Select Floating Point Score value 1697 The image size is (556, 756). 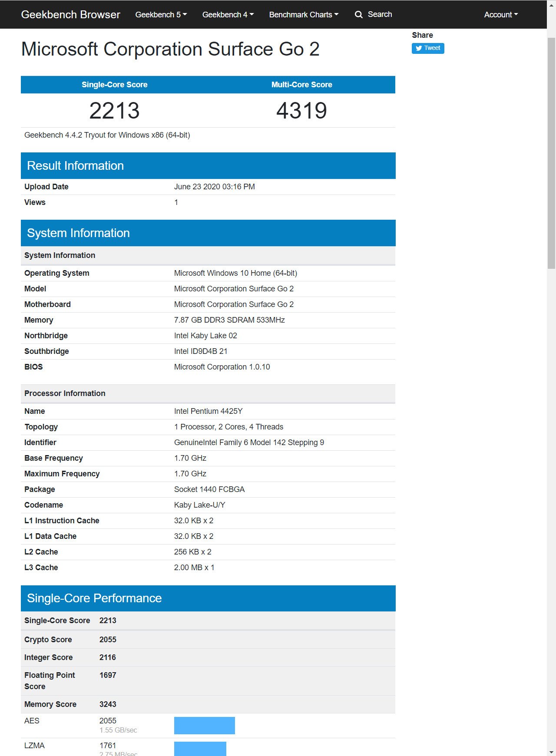(108, 675)
